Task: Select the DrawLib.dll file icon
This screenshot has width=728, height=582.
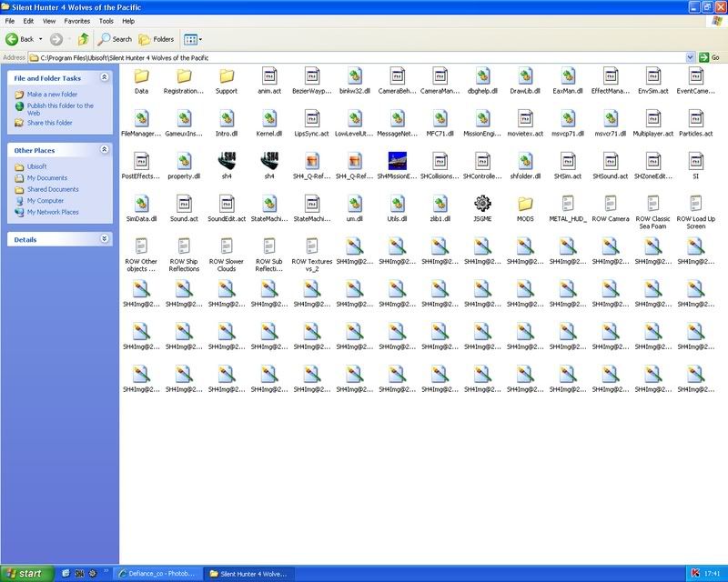Action: [x=525, y=76]
